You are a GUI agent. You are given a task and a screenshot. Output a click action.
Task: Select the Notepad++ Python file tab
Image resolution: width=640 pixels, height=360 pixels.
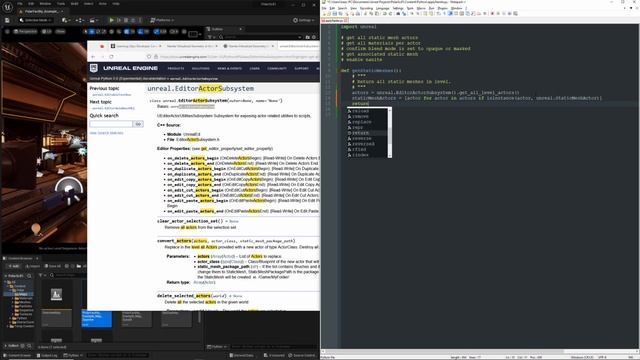tap(334, 20)
